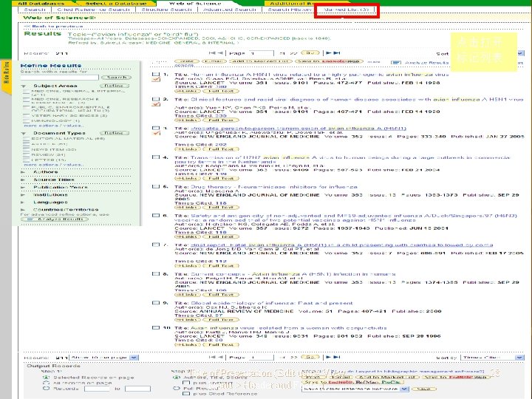Click the top page number input field

262,53
